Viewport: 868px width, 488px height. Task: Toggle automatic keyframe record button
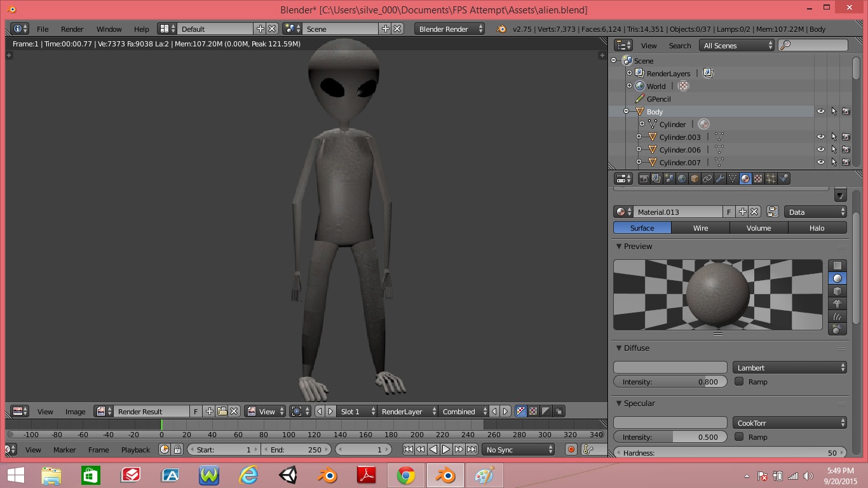point(571,450)
